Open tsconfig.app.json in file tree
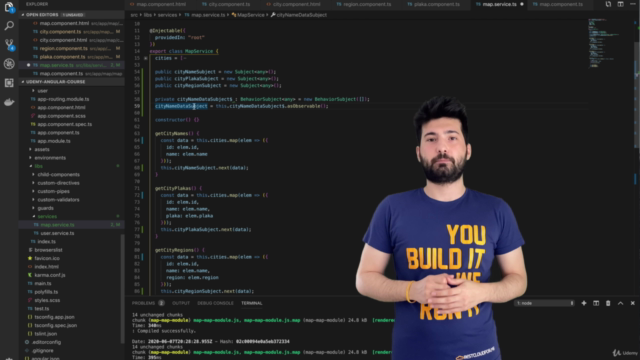 (54, 317)
